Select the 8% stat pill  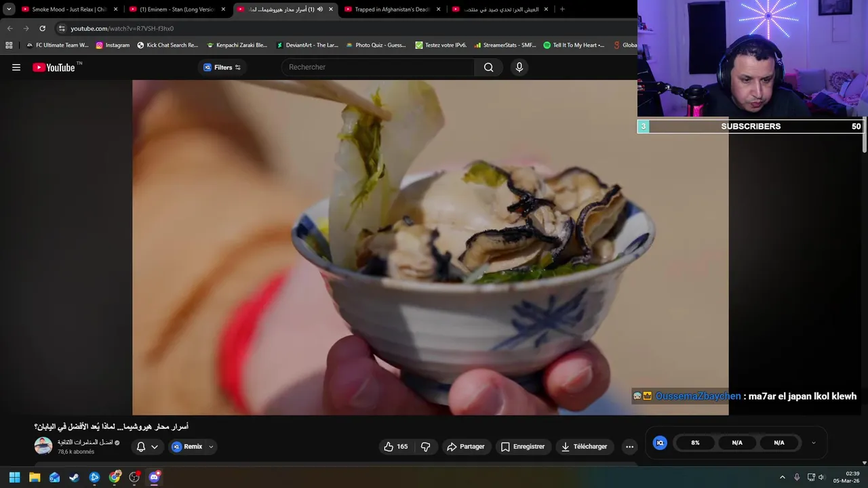(695, 443)
